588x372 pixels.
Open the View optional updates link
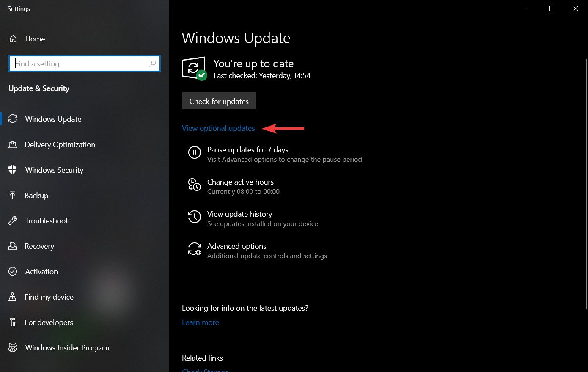[218, 128]
